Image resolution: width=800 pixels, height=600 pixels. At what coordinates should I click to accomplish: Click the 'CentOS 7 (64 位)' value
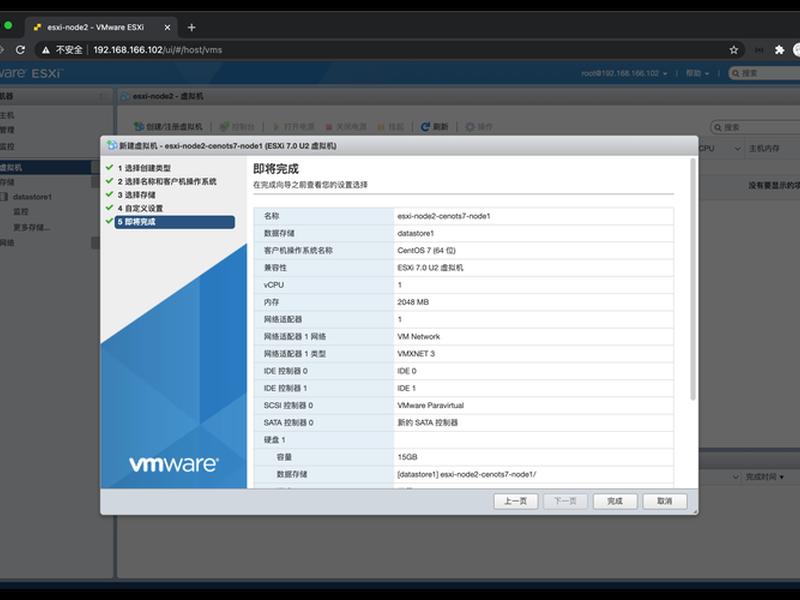click(x=427, y=251)
